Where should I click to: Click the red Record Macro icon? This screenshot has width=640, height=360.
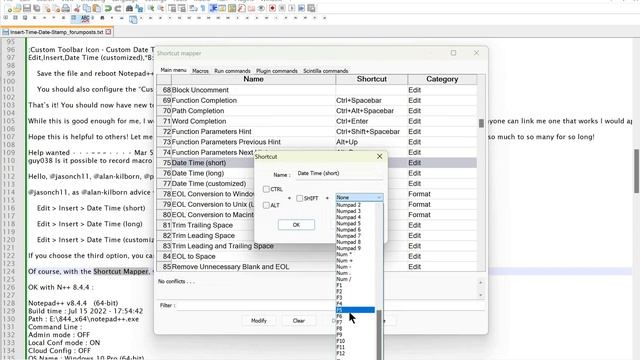271,8
